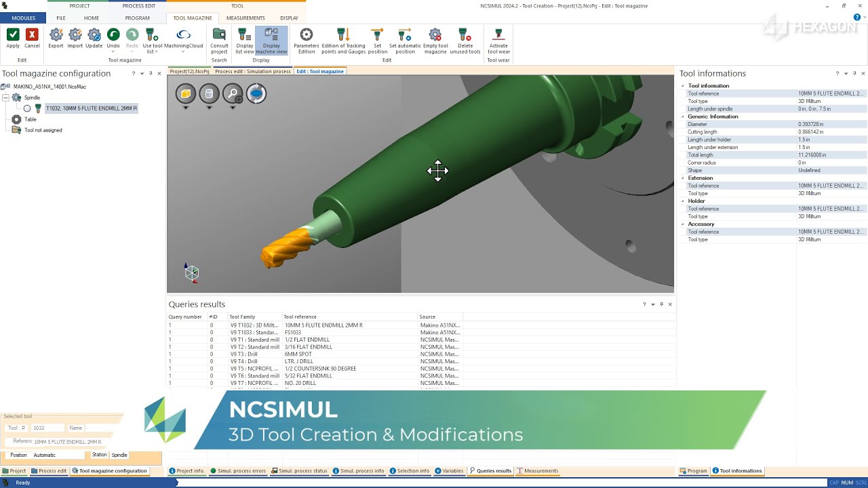Switch to the Program panel tab
Image resolution: width=868 pixels, height=488 pixels.
click(x=693, y=471)
